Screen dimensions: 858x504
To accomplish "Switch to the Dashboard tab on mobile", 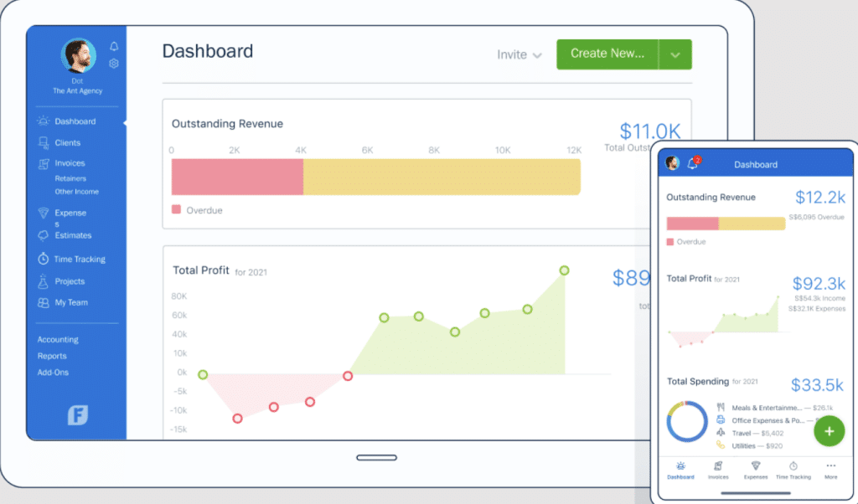I will [680, 469].
